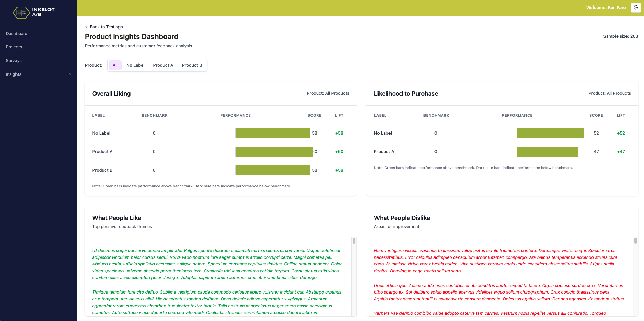Click the Welcome, Ken Faro text
The height and width of the screenshot is (321, 644).
(606, 8)
